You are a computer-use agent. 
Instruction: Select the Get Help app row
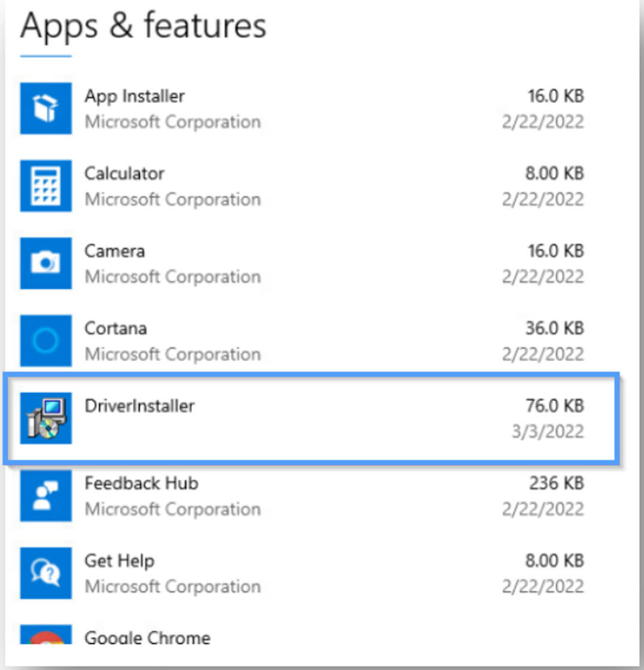tap(299, 573)
